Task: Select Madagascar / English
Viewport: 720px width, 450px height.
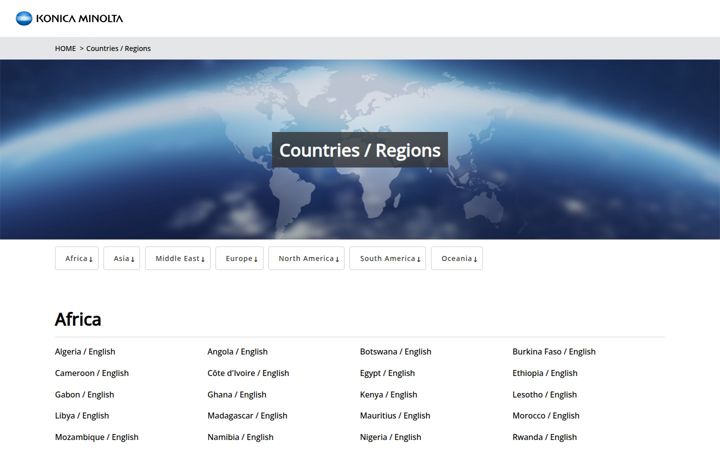Action: [x=247, y=416]
